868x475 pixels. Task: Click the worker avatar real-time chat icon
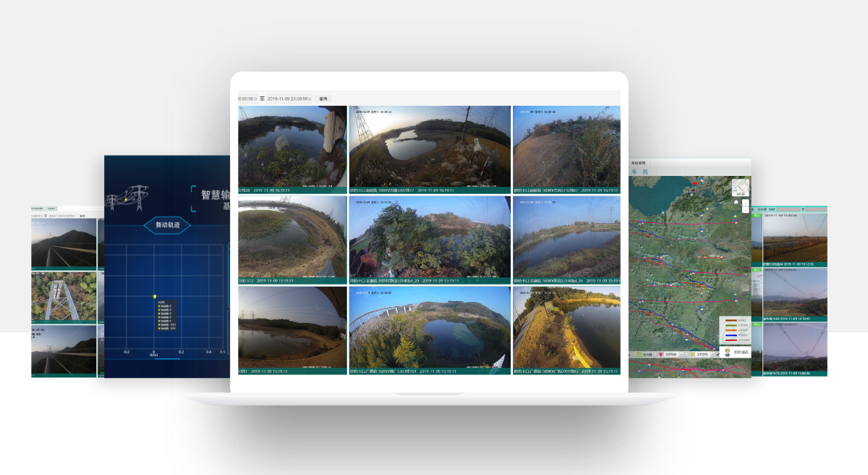click(727, 352)
